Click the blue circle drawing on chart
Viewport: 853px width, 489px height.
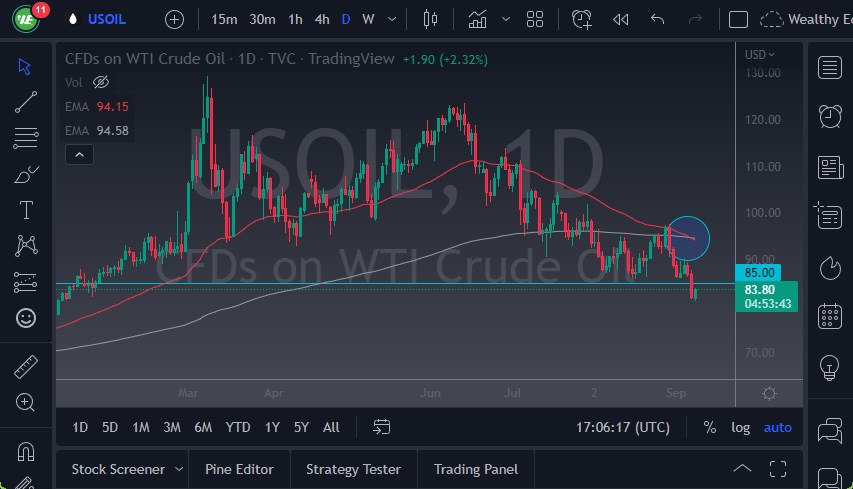pyautogui.click(x=688, y=238)
